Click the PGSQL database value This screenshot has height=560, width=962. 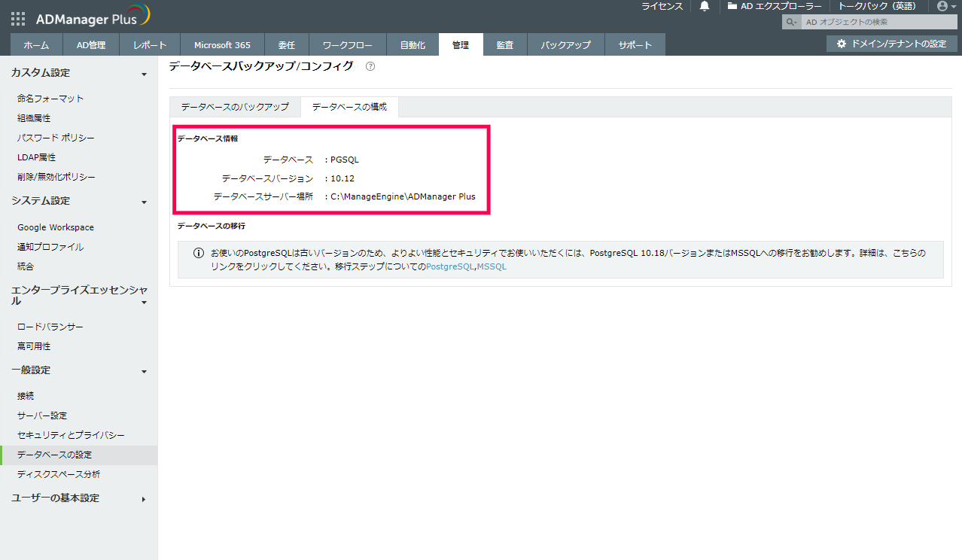tap(345, 160)
